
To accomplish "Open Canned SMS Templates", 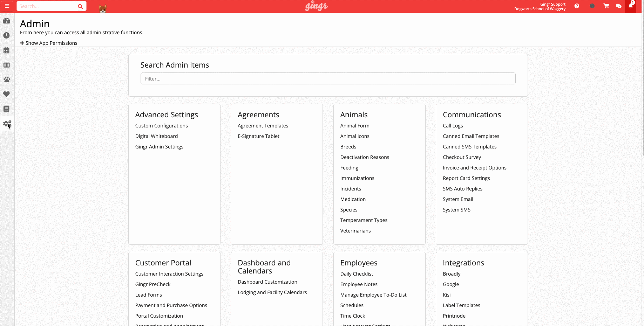I will [x=470, y=147].
